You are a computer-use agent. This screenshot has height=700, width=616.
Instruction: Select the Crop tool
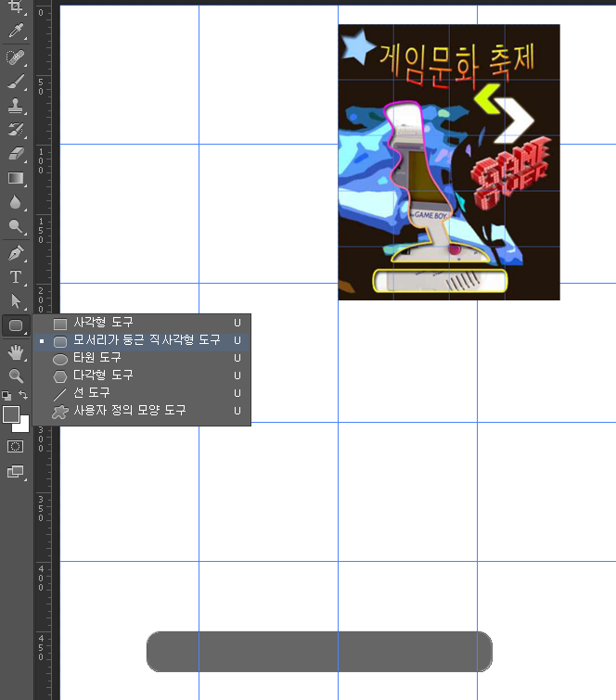[x=16, y=6]
